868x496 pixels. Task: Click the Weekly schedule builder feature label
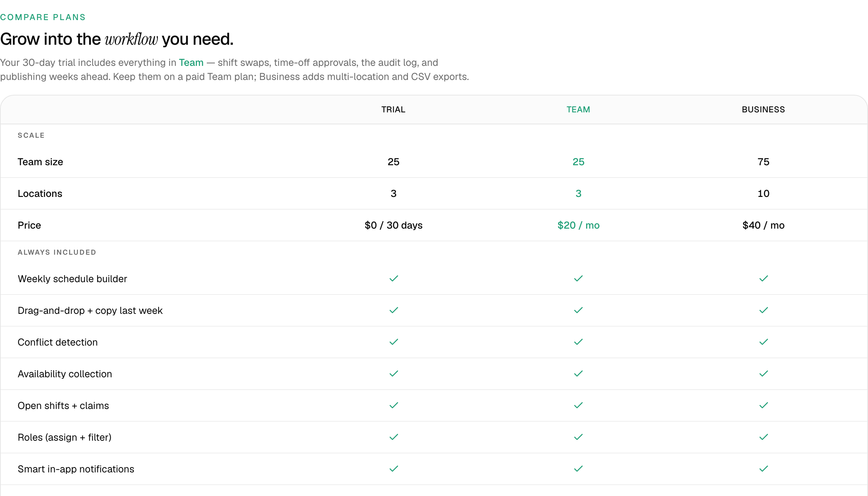(x=72, y=279)
